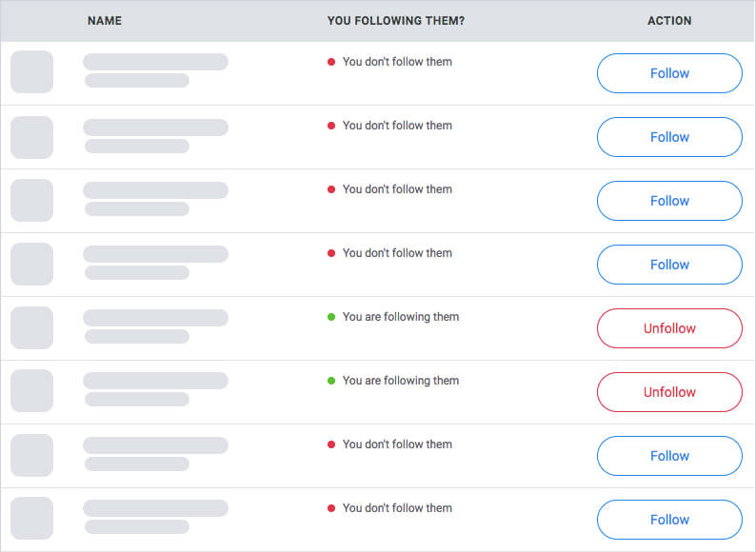This screenshot has width=756, height=552.
Task: Click Unfollow button in the fifth row
Action: 669,328
